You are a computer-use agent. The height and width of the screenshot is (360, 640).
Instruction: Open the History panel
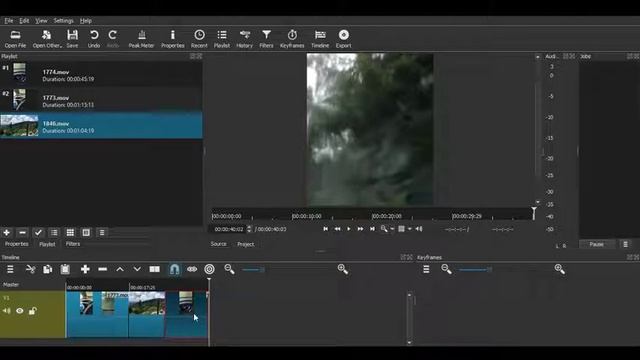coord(244,39)
